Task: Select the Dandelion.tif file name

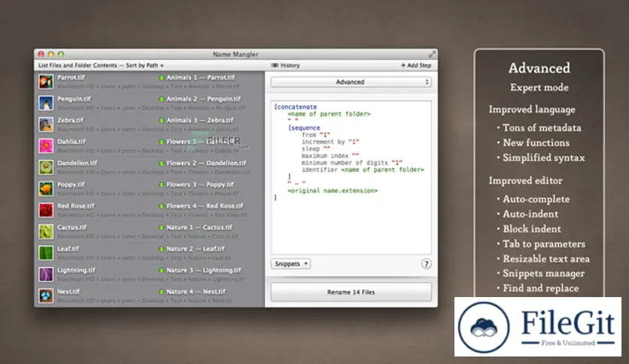Action: click(77, 163)
